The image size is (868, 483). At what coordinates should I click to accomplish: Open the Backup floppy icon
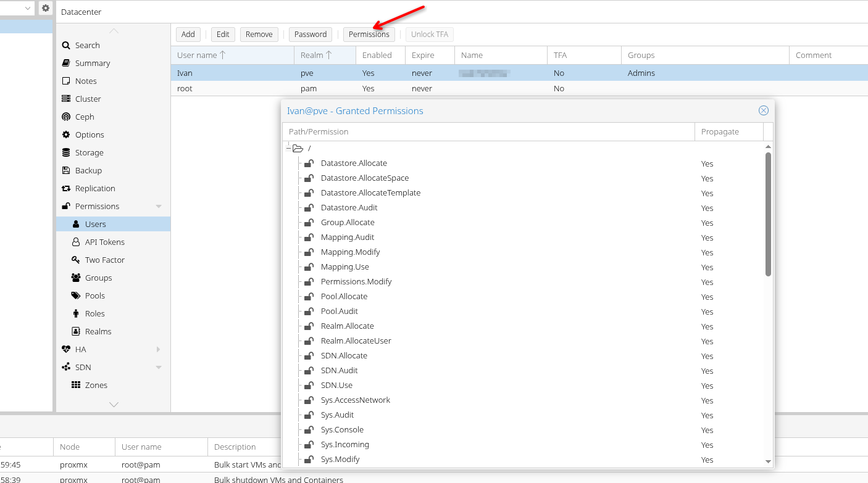tap(66, 170)
